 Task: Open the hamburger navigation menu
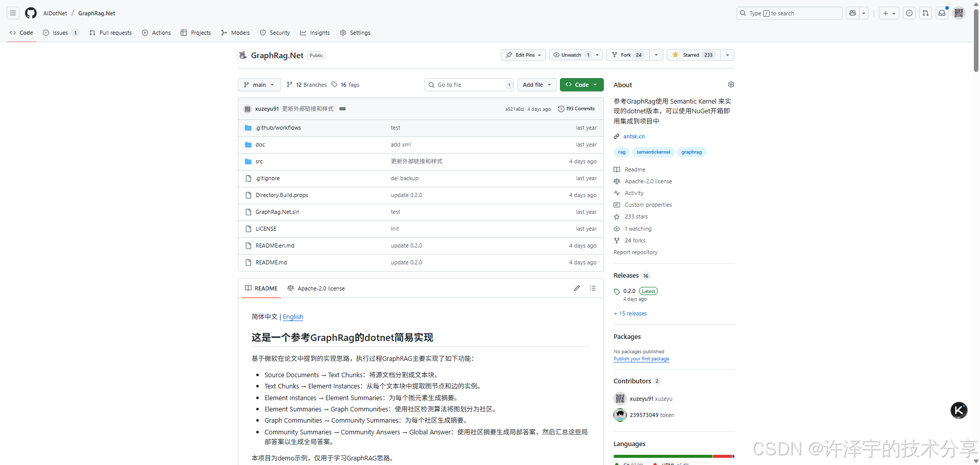(x=13, y=13)
